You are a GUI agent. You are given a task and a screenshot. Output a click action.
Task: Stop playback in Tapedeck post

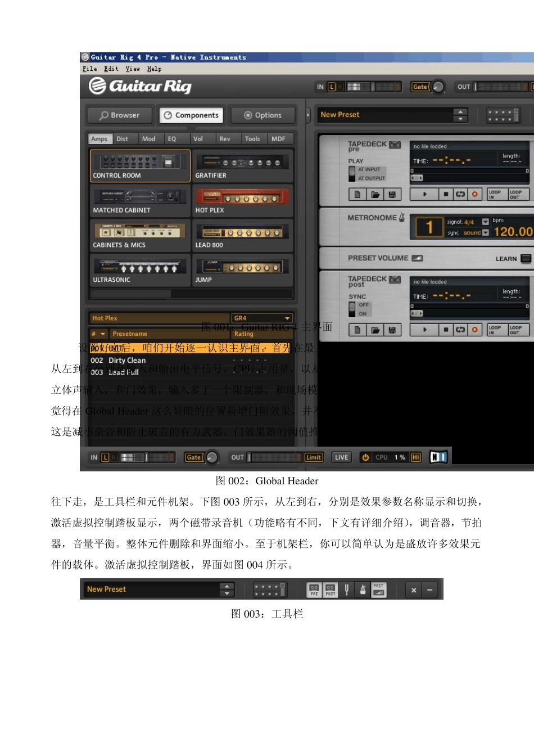click(446, 330)
